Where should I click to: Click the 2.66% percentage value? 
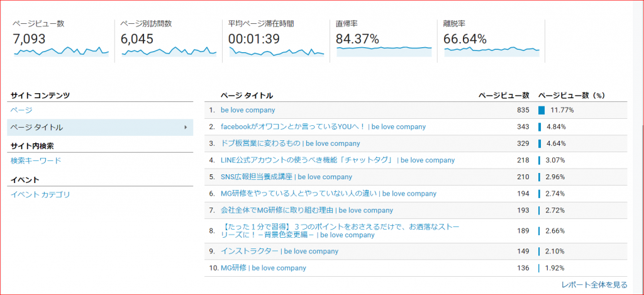pyautogui.click(x=555, y=231)
